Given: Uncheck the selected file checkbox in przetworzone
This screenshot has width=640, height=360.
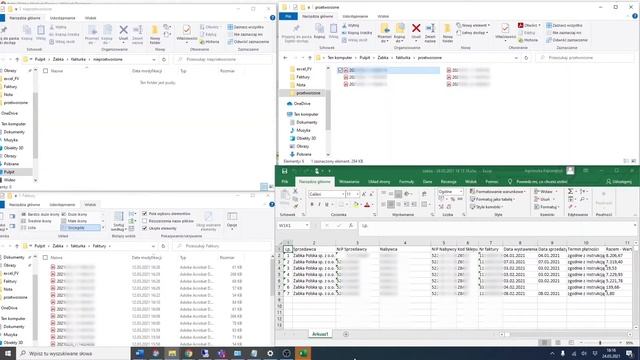Looking at the screenshot, I should (340, 70).
